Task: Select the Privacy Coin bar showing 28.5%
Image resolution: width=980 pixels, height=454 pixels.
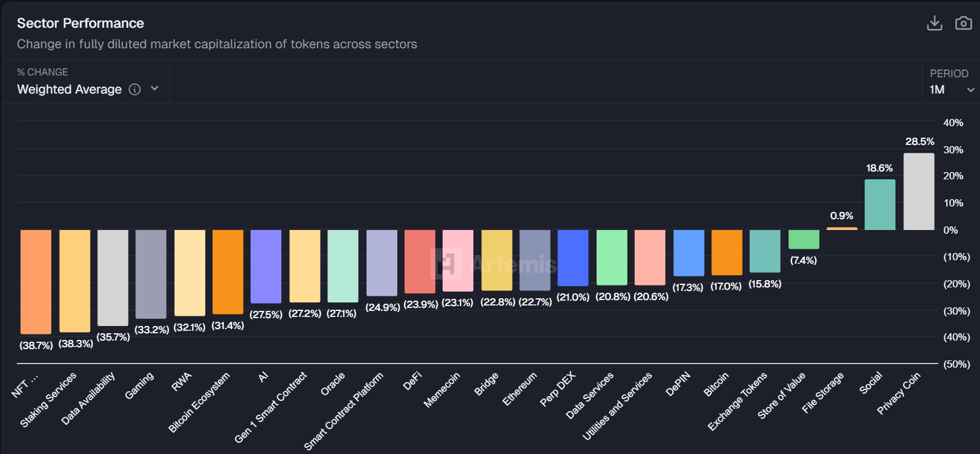Action: 918,190
